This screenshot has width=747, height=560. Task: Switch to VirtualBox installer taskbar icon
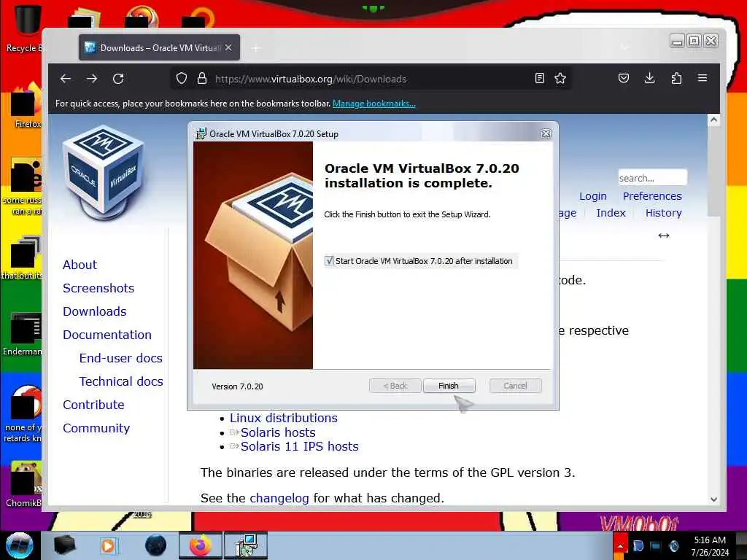pyautogui.click(x=246, y=545)
